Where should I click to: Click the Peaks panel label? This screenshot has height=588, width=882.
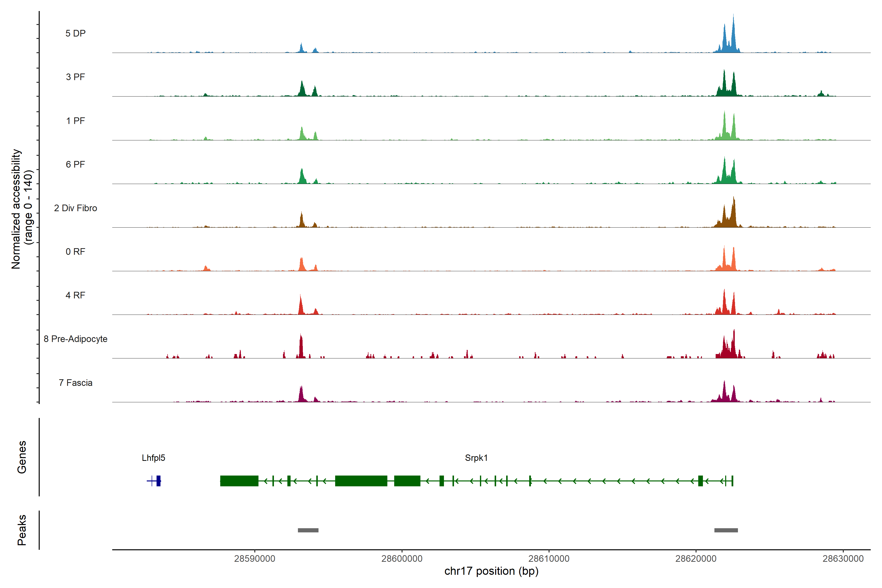(22, 530)
